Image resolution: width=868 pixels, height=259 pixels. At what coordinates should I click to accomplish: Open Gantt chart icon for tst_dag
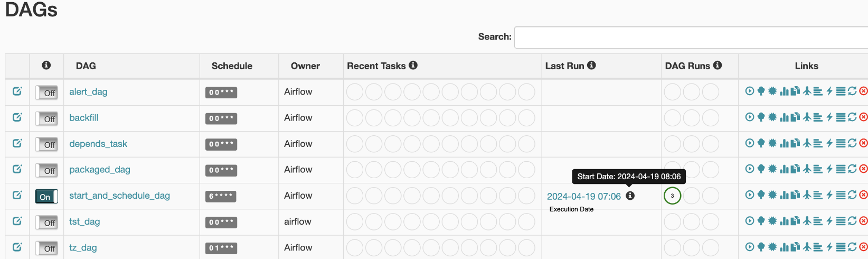[818, 221]
